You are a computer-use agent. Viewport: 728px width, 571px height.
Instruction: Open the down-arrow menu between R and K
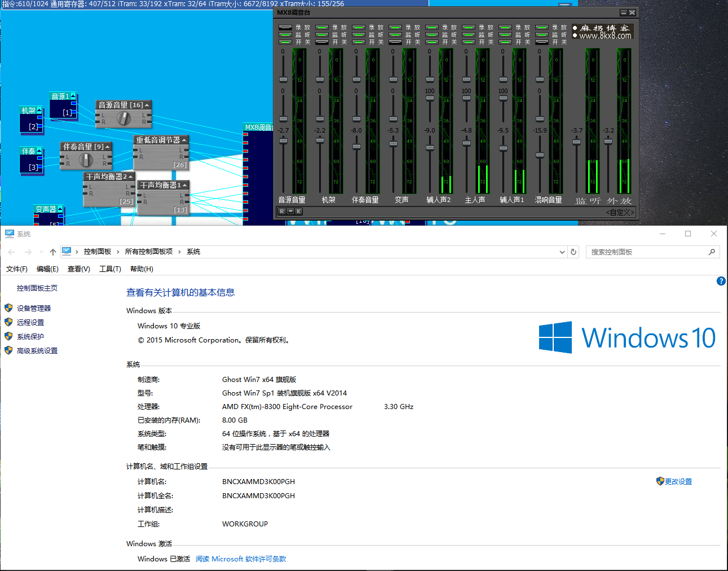290,212
